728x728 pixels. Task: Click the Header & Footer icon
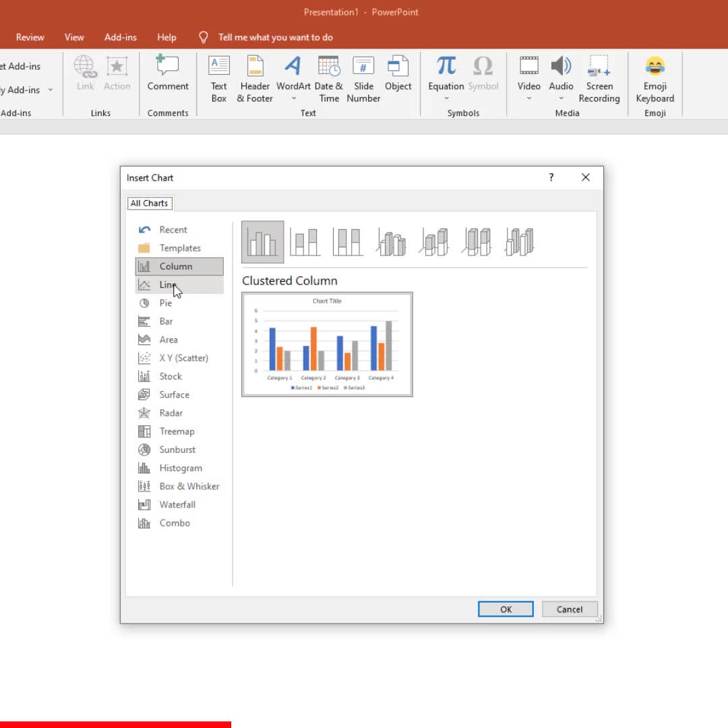pyautogui.click(x=255, y=79)
